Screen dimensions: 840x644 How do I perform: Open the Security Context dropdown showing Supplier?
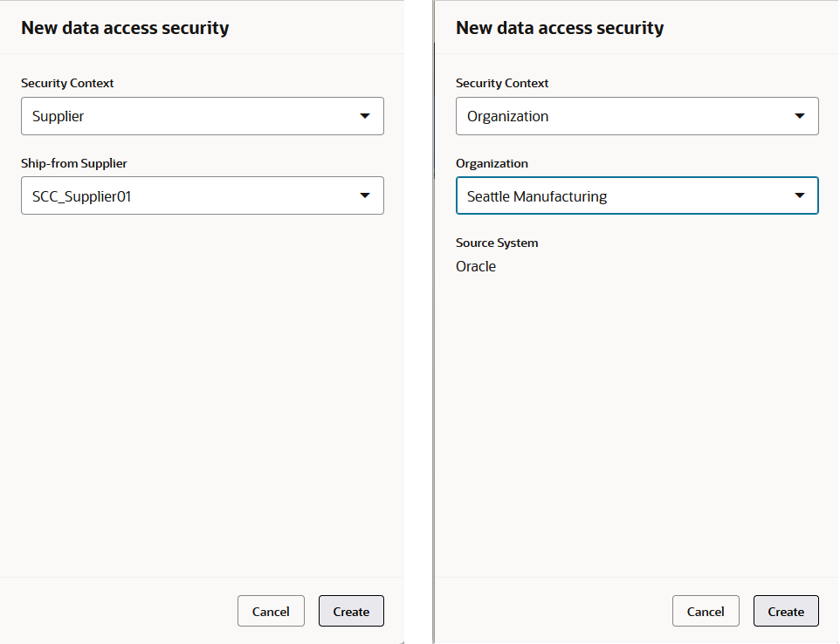(x=202, y=116)
